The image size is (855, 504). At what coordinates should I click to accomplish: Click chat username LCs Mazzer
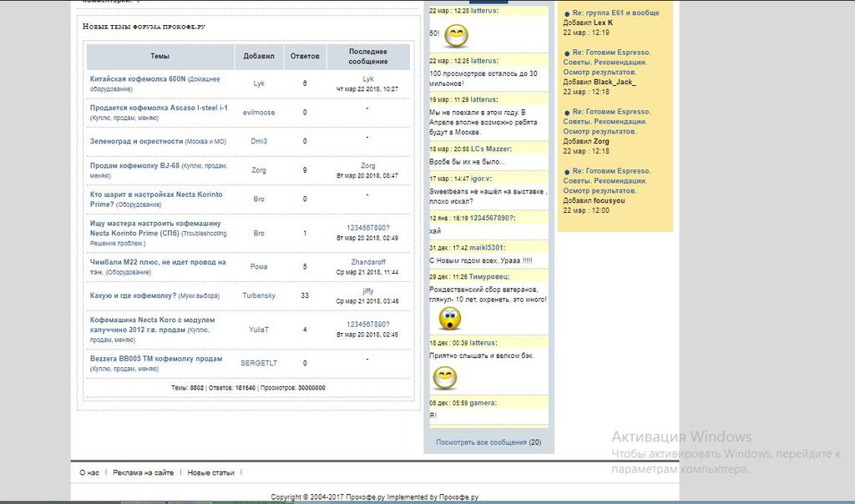491,149
